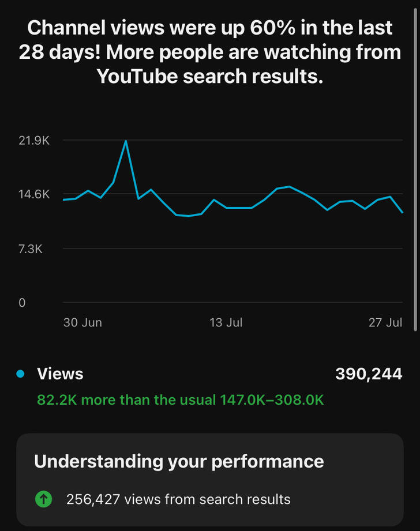Viewport: 420px width, 531px height.
Task: Click the 7.3K axis label
Action: coord(31,249)
